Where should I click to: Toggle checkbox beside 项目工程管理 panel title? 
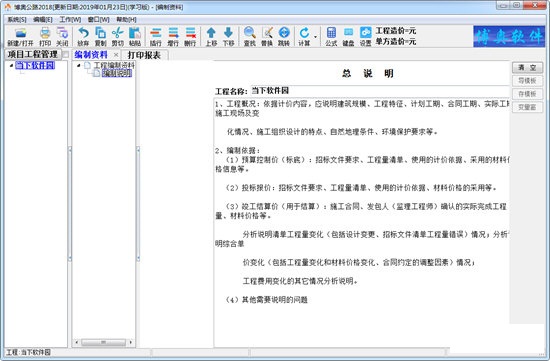65,54
